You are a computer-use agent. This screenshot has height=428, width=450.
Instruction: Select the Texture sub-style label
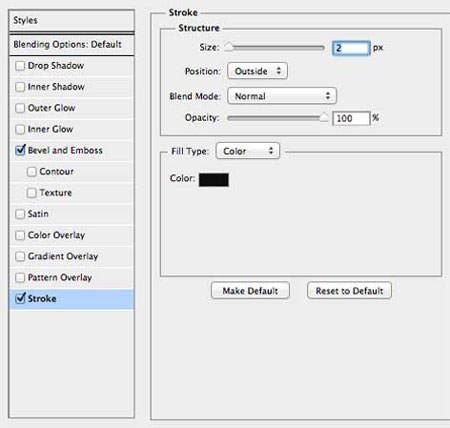coord(55,193)
